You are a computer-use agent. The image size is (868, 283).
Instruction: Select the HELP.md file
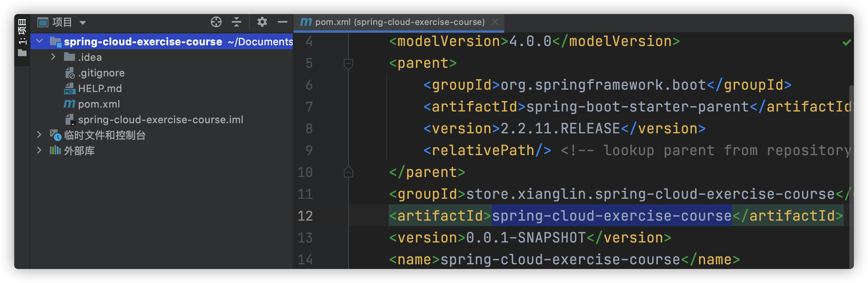(x=100, y=88)
